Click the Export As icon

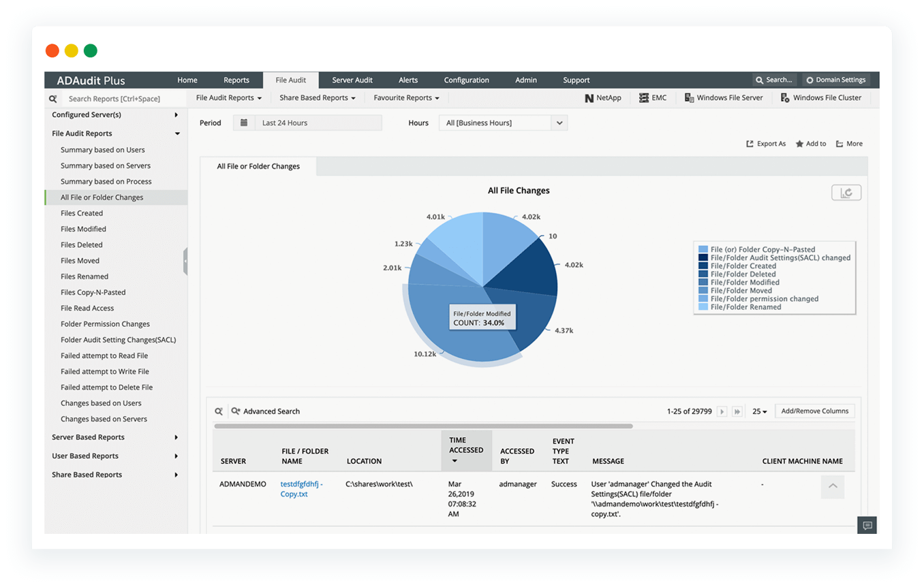[750, 144]
